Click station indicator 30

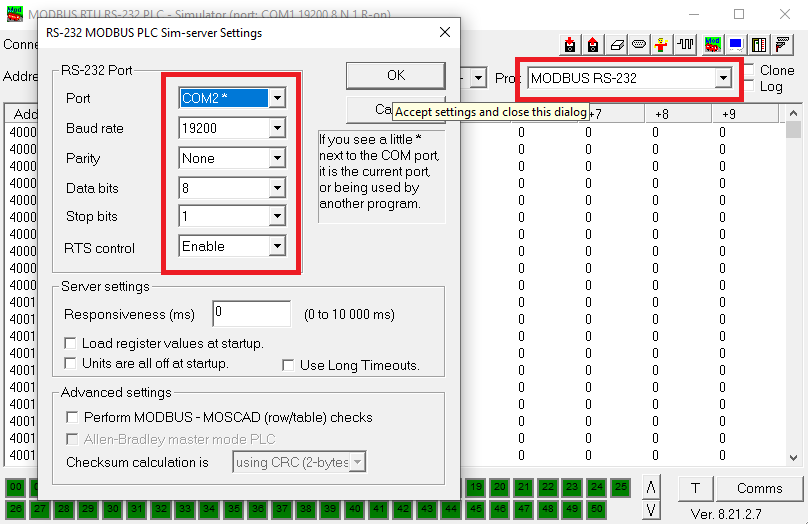pyautogui.click(x=112, y=510)
